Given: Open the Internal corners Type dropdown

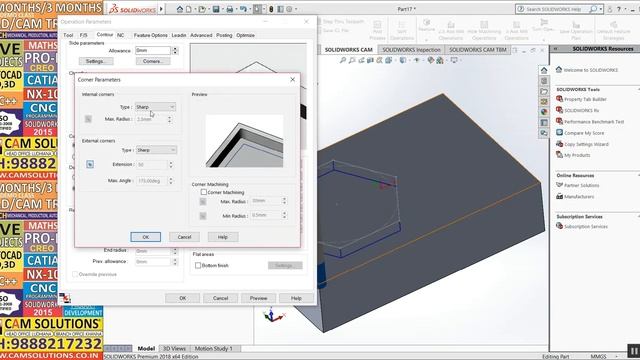Looking at the screenshot, I should click(155, 107).
